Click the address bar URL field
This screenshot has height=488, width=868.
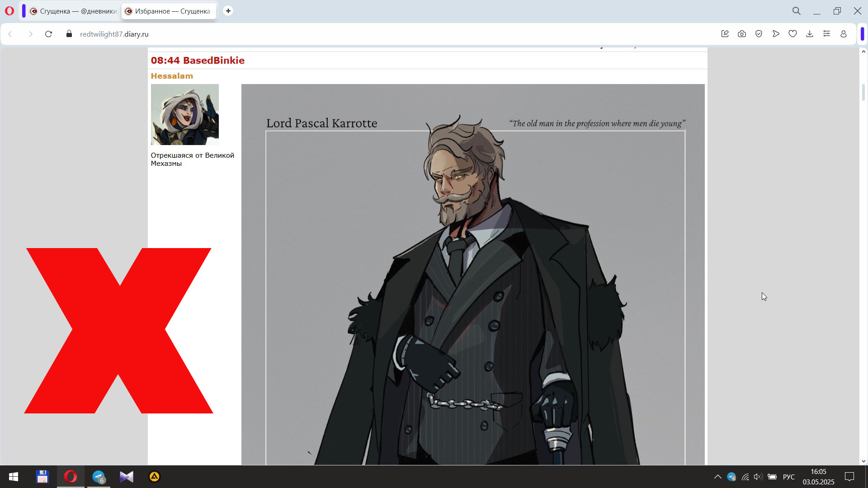click(x=316, y=34)
